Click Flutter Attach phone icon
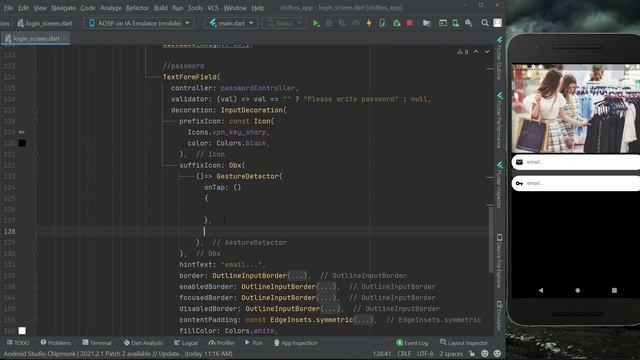Viewport: 640px width, 360px height. [382, 23]
